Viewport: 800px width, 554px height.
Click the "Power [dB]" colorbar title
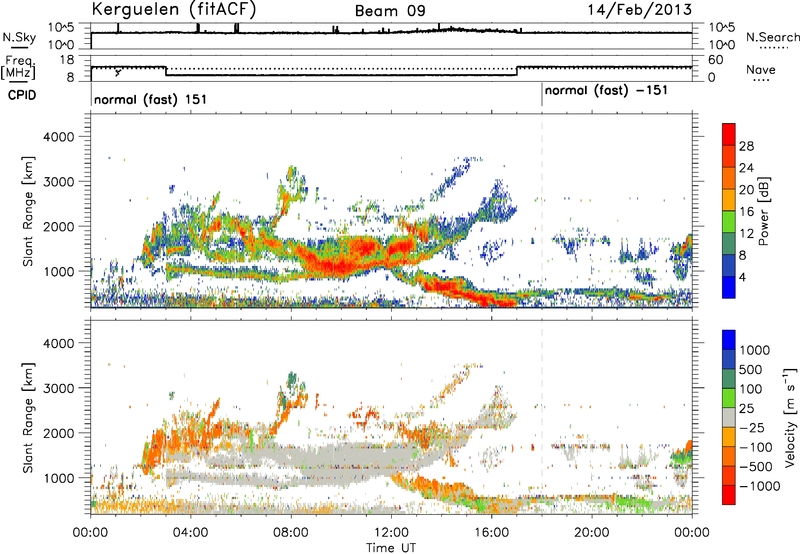763,211
